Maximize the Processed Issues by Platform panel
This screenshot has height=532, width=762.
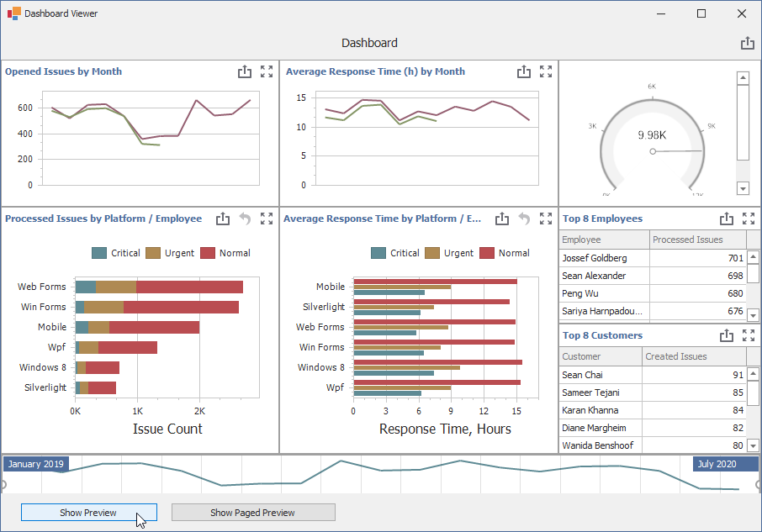[267, 219]
